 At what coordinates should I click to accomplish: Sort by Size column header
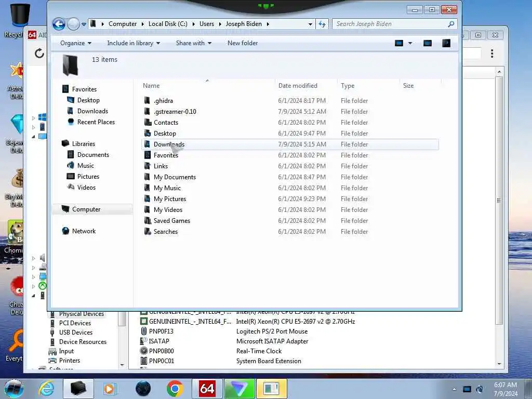coord(408,86)
